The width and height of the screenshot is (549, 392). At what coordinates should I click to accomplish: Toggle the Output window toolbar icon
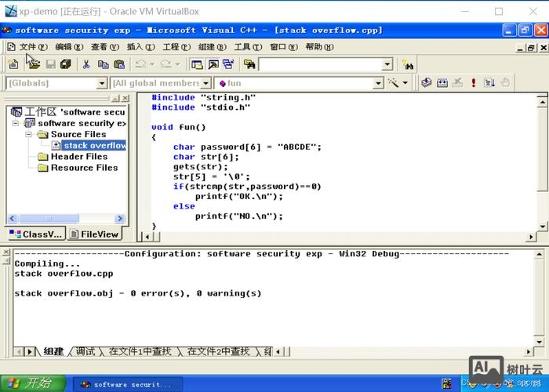(x=213, y=64)
